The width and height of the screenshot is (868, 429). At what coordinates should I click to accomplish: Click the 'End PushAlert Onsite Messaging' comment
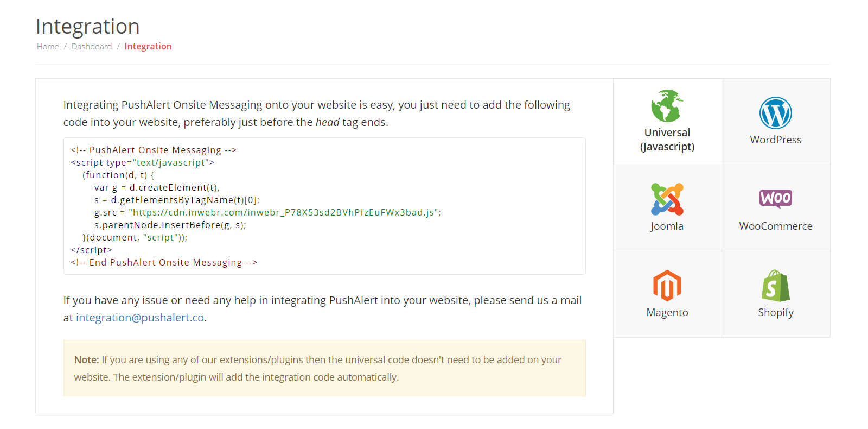[164, 262]
